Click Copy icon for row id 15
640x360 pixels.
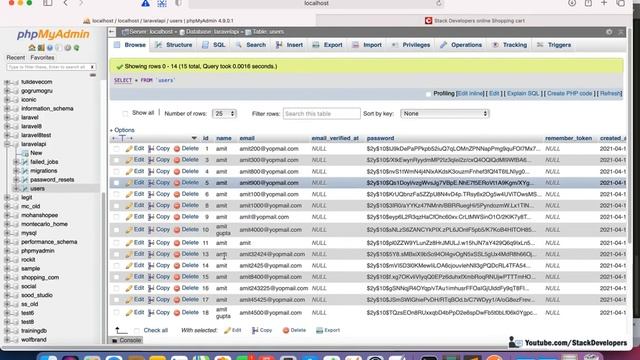pyautogui.click(x=151, y=277)
